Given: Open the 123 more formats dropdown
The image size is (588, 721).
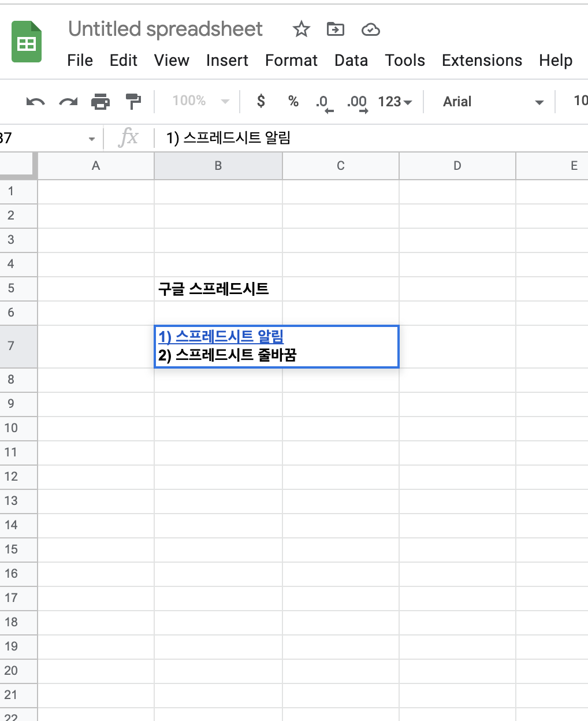Looking at the screenshot, I should click(x=395, y=102).
